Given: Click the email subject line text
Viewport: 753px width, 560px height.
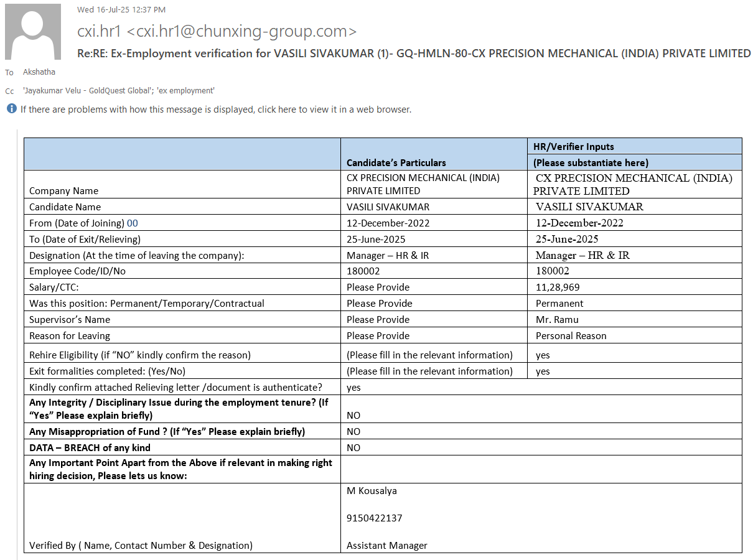Looking at the screenshot, I should pos(413,54).
